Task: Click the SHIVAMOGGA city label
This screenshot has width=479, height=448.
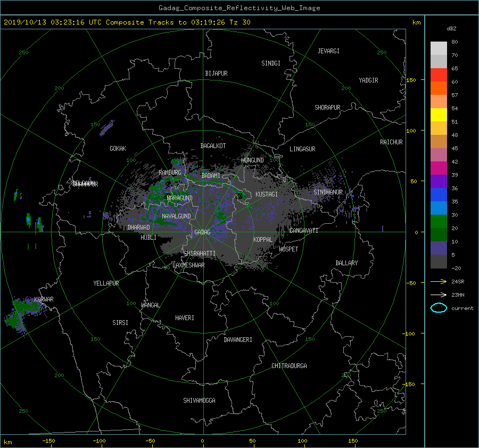Action: coord(199,401)
